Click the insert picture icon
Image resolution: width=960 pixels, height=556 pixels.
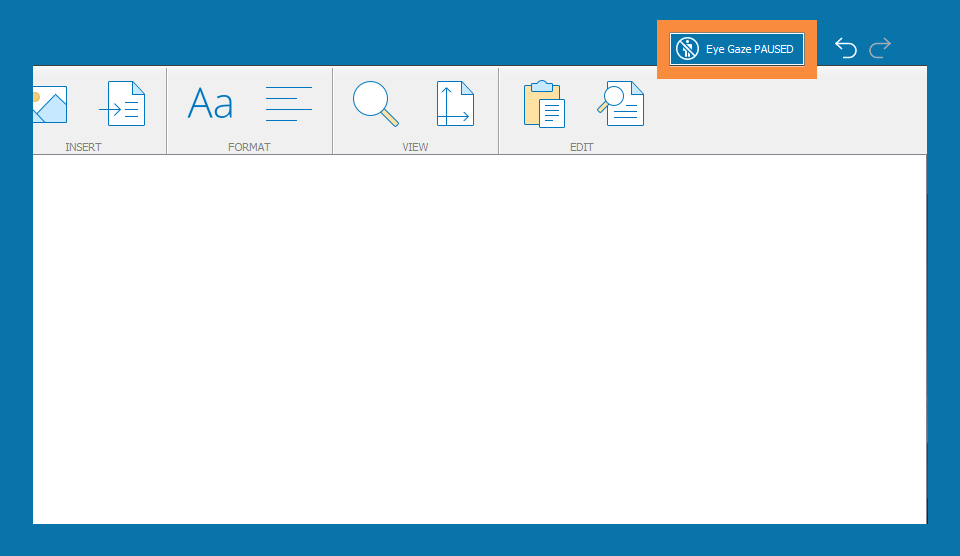(x=49, y=104)
